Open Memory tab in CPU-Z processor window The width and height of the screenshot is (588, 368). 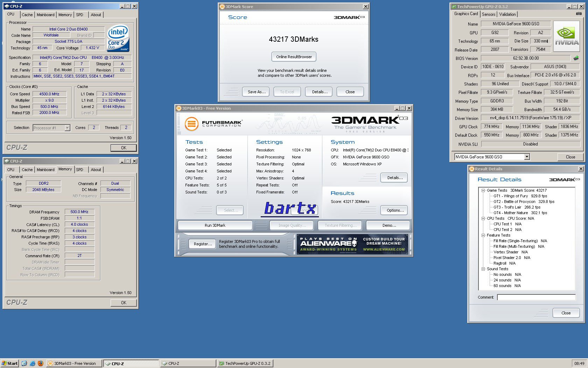[x=65, y=15]
